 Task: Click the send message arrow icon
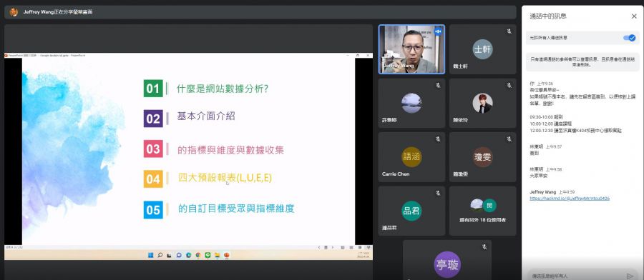coord(630,276)
